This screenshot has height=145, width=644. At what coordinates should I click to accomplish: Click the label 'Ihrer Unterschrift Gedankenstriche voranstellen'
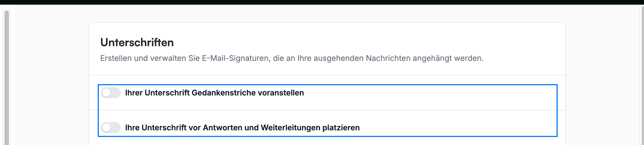214,93
